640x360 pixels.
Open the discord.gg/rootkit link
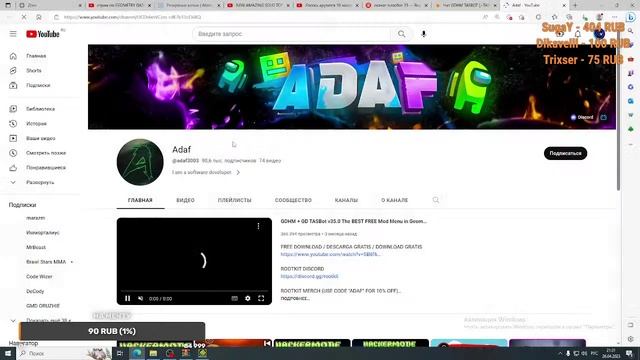[x=309, y=276]
